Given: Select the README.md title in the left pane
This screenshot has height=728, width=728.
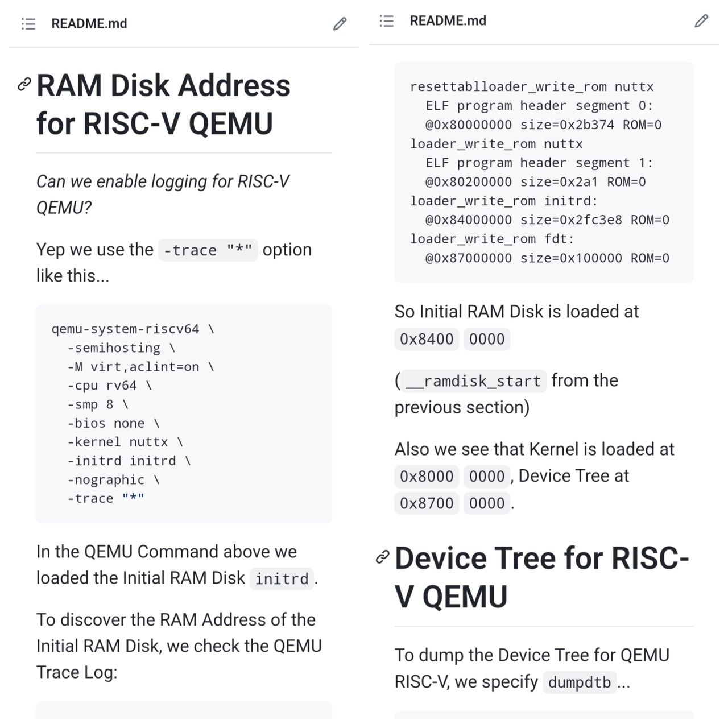Looking at the screenshot, I should [x=89, y=24].
